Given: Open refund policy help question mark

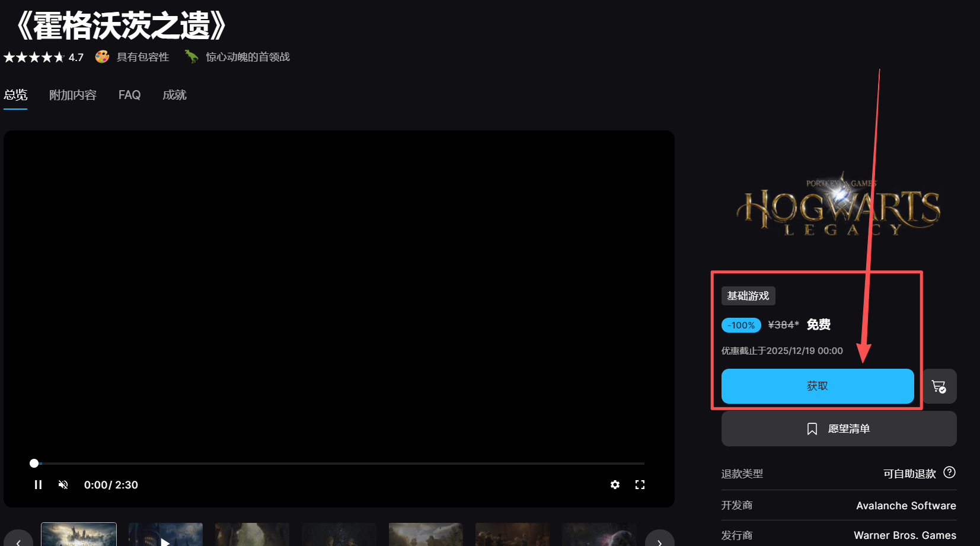Looking at the screenshot, I should point(949,472).
